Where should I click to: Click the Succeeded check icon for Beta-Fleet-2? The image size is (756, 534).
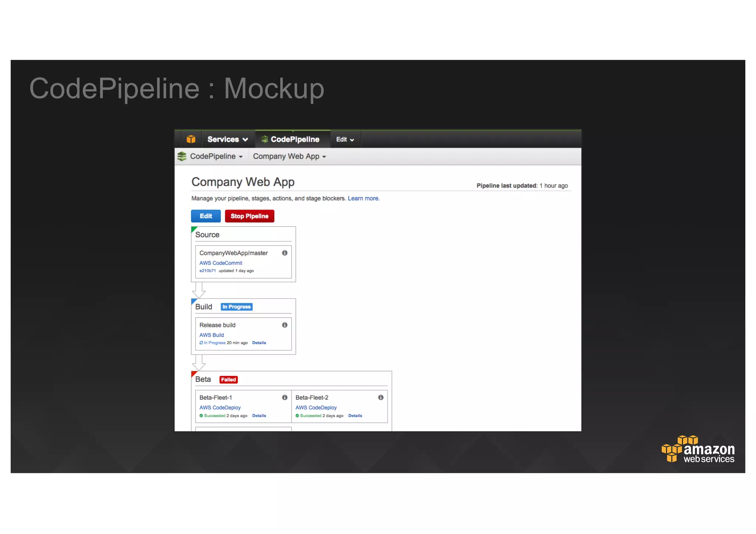(297, 416)
